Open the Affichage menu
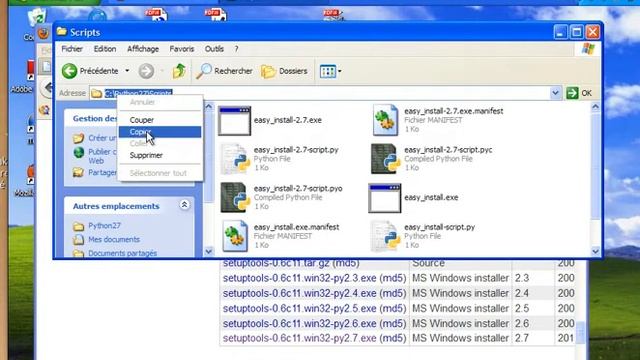The height and width of the screenshot is (360, 640). [143, 49]
